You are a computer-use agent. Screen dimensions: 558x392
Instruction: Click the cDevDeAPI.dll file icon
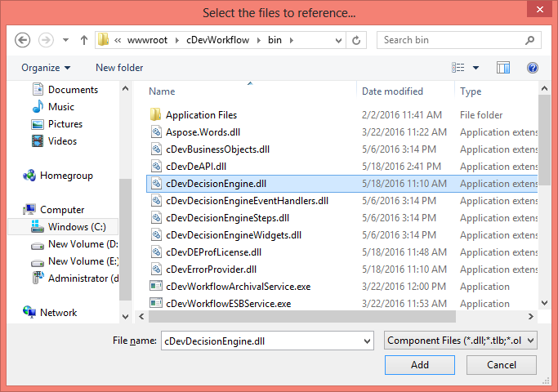[156, 166]
